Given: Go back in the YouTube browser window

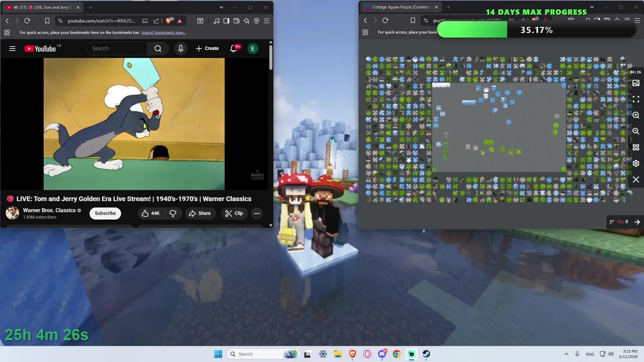Looking at the screenshot, I should click(x=7, y=21).
